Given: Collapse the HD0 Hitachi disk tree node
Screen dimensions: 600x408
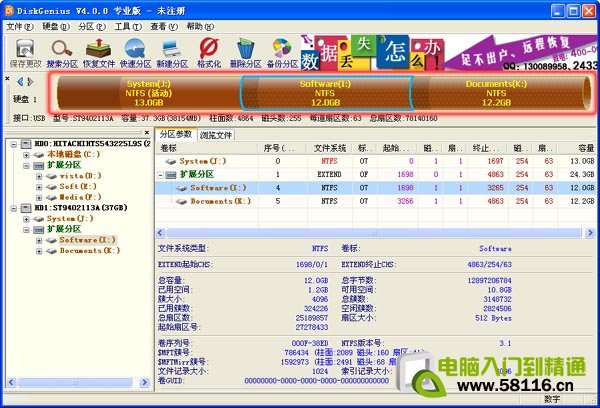Looking at the screenshot, I should point(10,145).
